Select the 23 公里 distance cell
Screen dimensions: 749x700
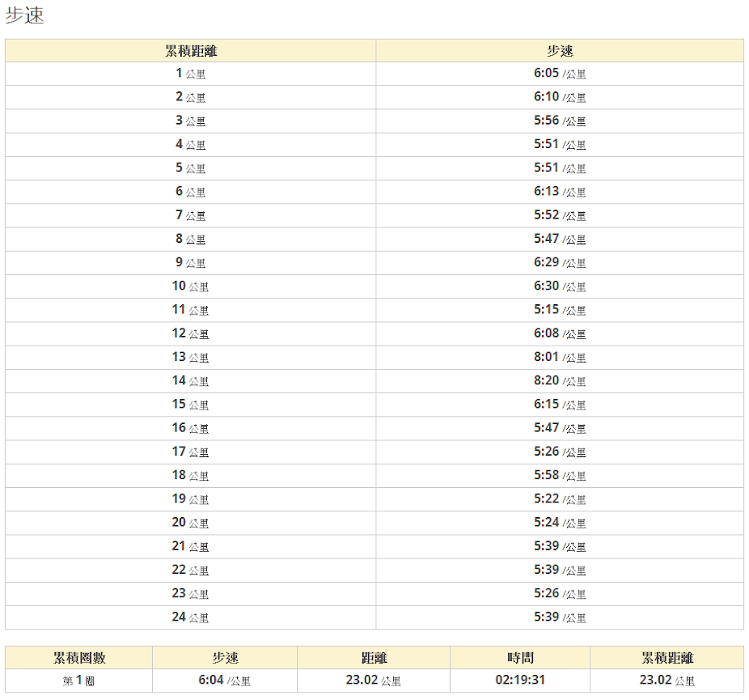coord(191,594)
